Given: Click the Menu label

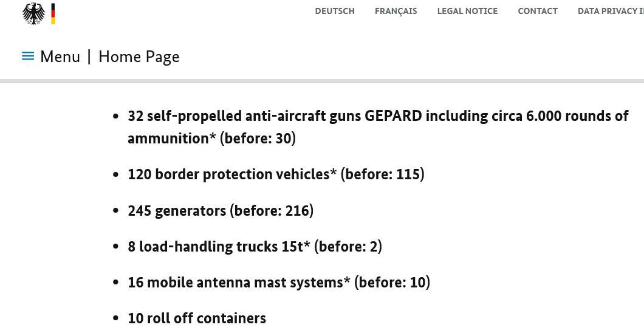Looking at the screenshot, I should 60,57.
